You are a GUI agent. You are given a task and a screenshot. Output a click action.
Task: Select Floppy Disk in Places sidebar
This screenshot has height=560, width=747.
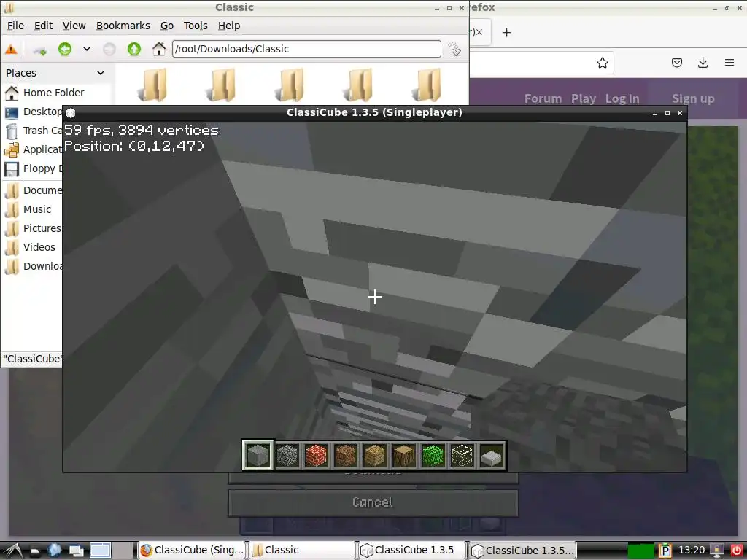pos(33,168)
